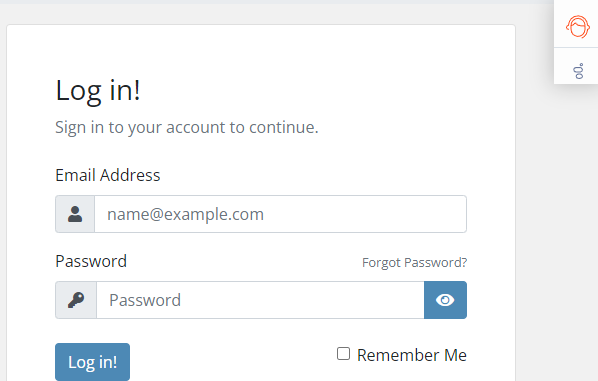Click the Password label above the field
Image resolution: width=598 pixels, height=381 pixels.
point(91,261)
